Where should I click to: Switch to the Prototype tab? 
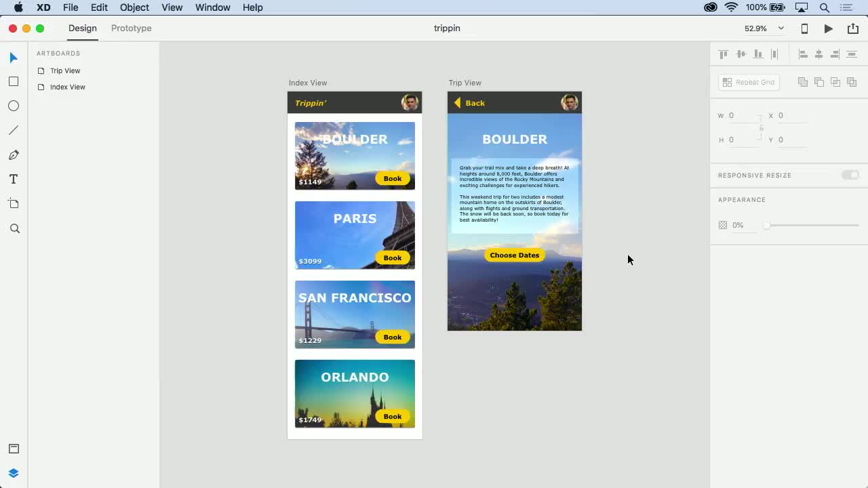point(131,28)
